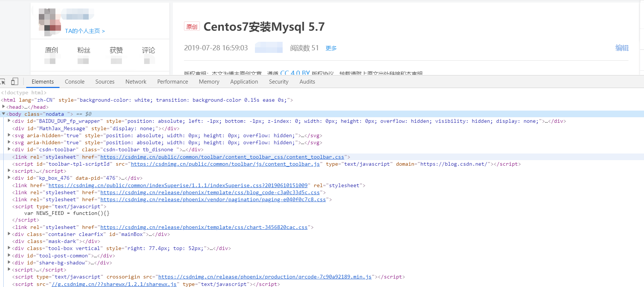Open the qrcode-7c90a92189.min.js link
Viewport: 644px width, 287px height.
coord(265,277)
